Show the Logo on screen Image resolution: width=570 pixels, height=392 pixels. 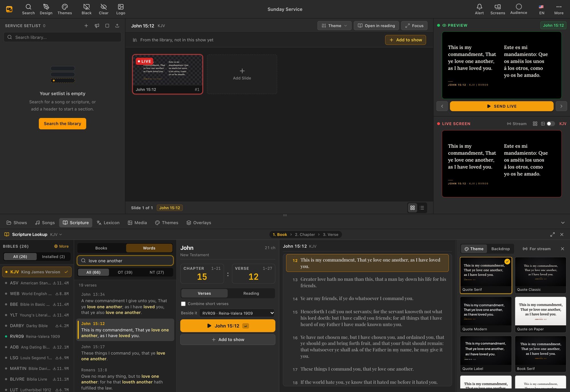(121, 9)
